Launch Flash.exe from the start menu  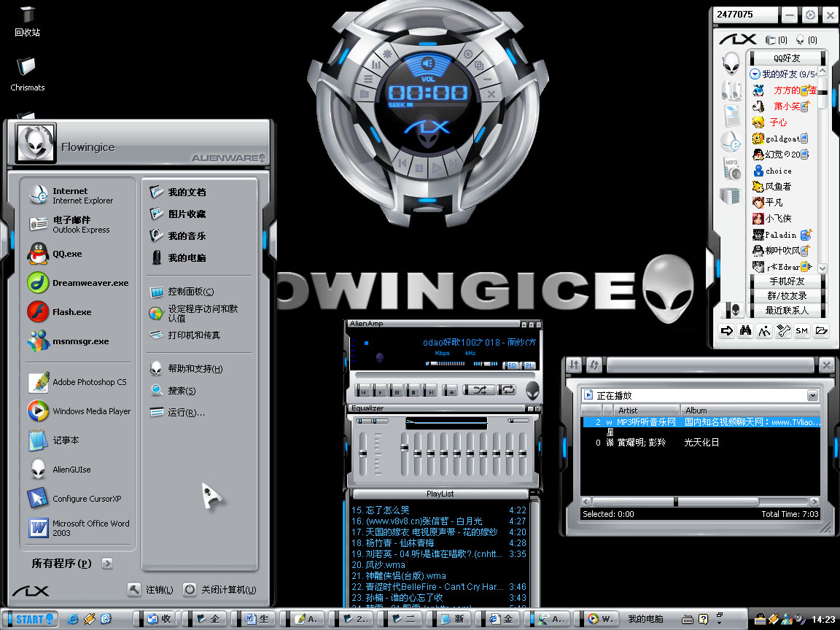pos(60,312)
